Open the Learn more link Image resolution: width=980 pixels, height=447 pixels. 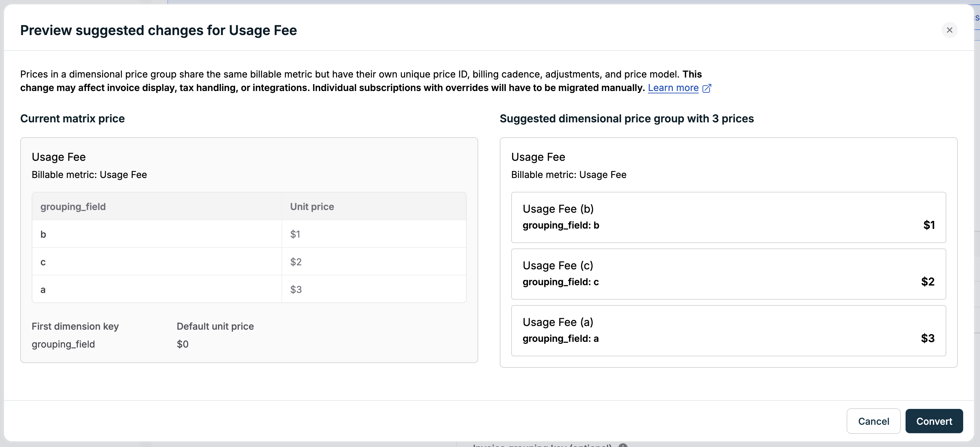pos(673,88)
